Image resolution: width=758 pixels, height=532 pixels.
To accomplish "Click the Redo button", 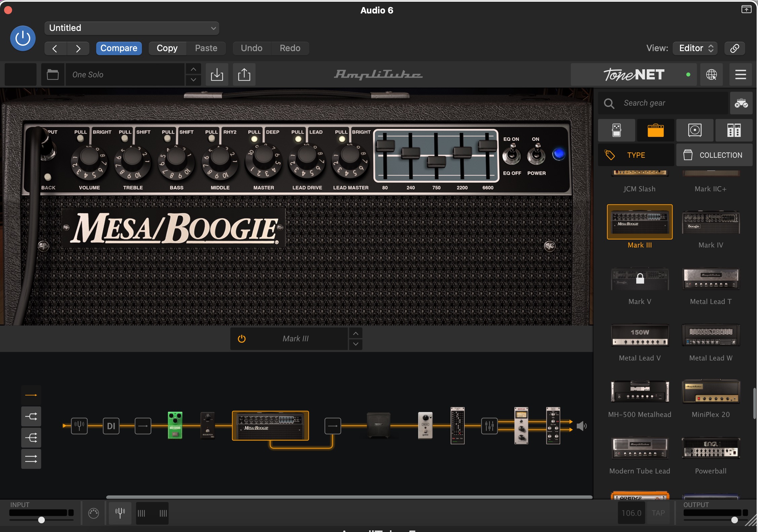I will pyautogui.click(x=290, y=48).
